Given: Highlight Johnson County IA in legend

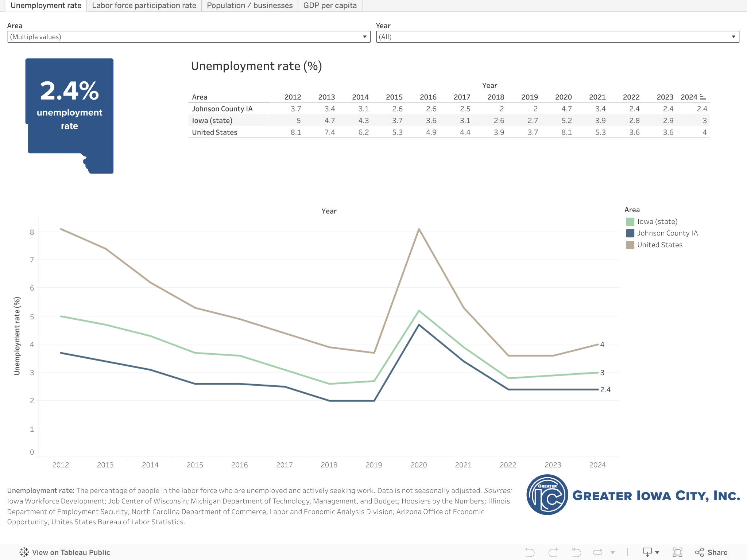Looking at the screenshot, I should pyautogui.click(x=667, y=233).
